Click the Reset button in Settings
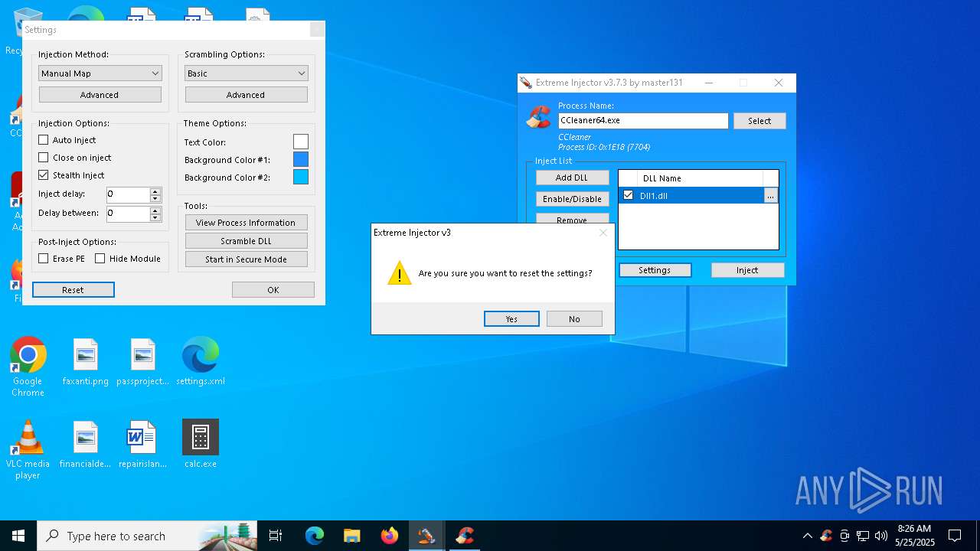980x551 pixels. tap(73, 290)
